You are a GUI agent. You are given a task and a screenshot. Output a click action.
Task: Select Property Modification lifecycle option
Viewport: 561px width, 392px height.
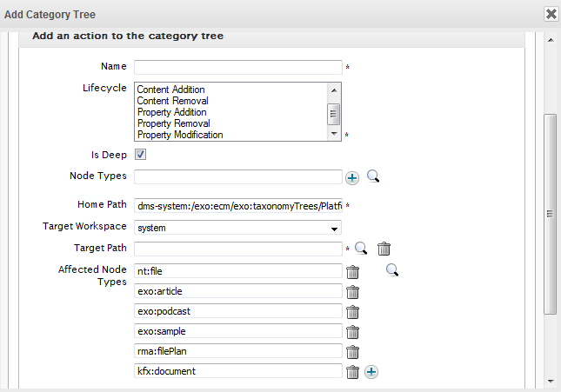pos(180,135)
